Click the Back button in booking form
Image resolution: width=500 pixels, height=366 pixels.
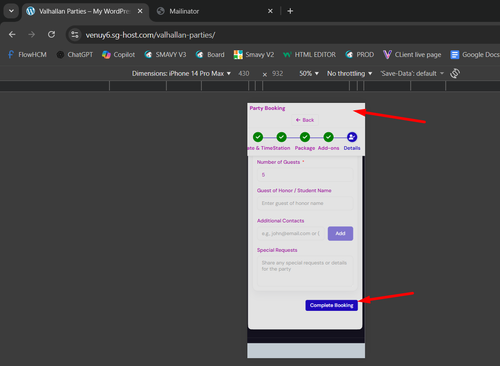pyautogui.click(x=305, y=120)
